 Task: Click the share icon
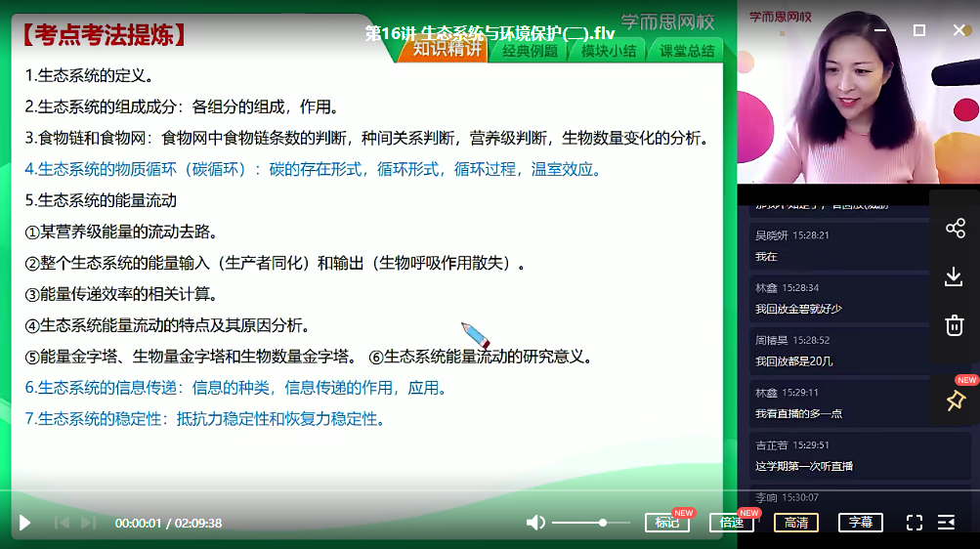[955, 229]
